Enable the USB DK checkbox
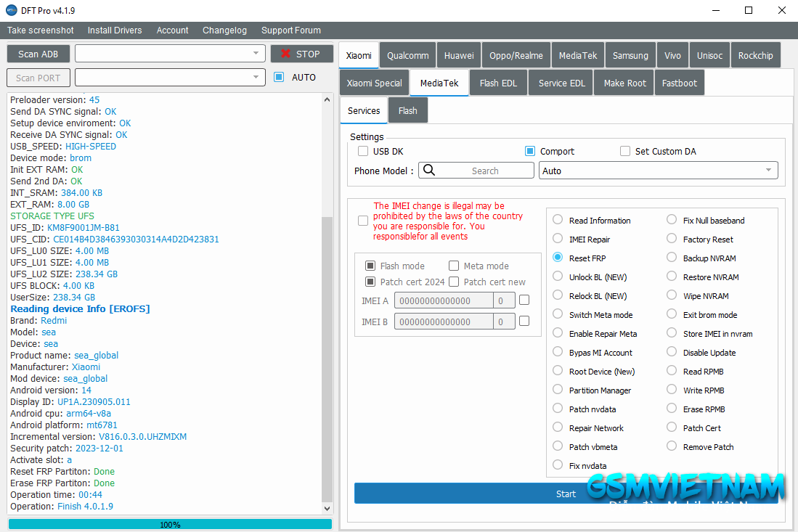798x532 pixels. coord(363,151)
